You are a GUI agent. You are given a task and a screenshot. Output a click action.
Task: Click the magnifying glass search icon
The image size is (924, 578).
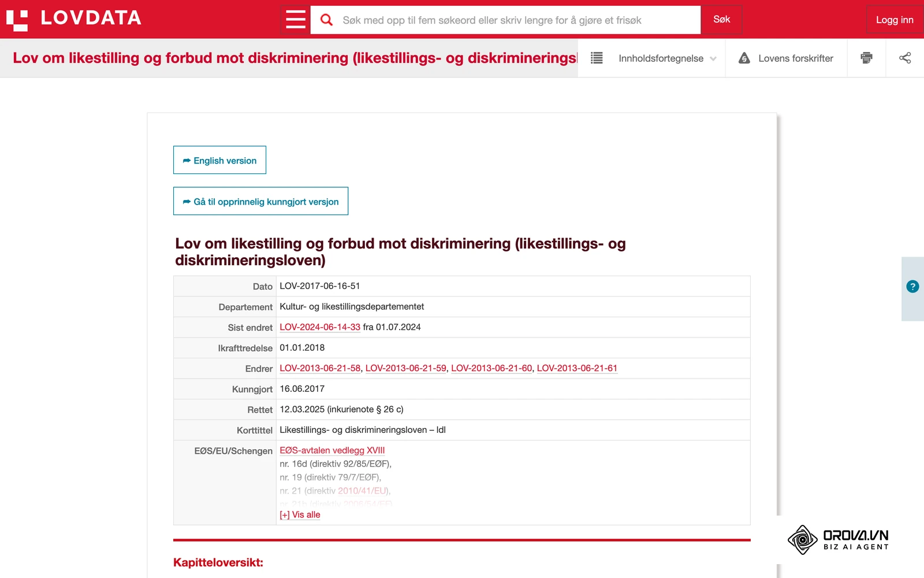click(x=326, y=20)
